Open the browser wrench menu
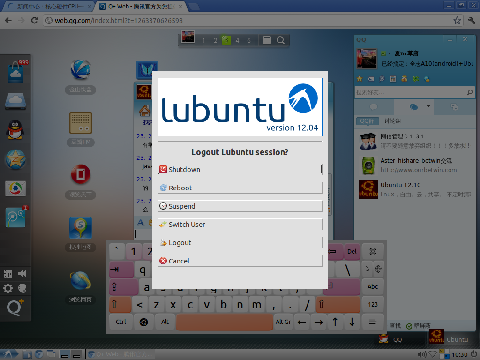The height and width of the screenshot is (360, 480). (x=471, y=20)
